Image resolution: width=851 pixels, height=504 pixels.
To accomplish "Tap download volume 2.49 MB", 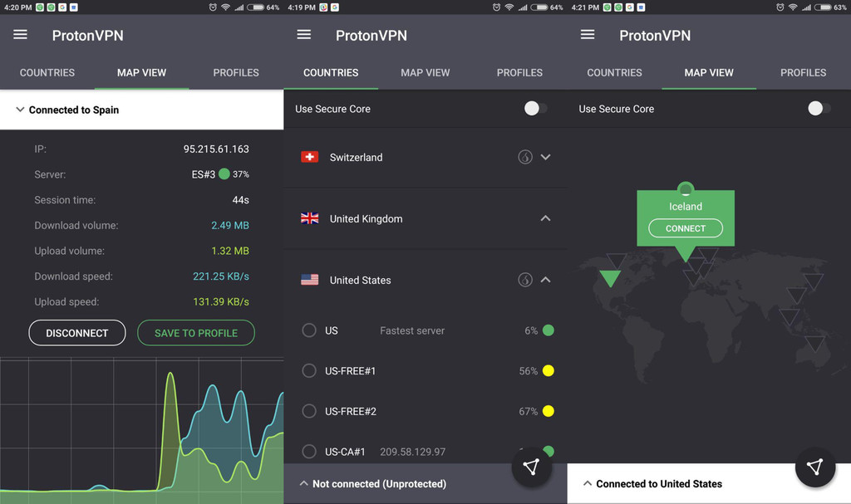I will click(230, 225).
